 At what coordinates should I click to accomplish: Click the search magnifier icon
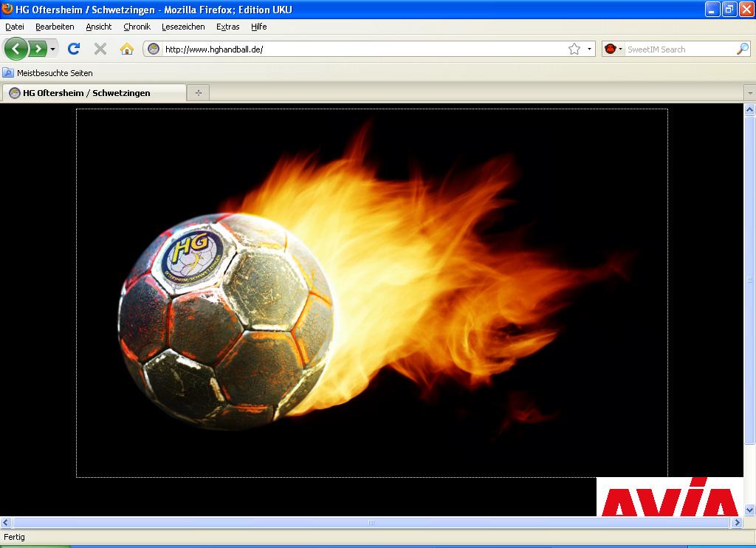click(743, 49)
